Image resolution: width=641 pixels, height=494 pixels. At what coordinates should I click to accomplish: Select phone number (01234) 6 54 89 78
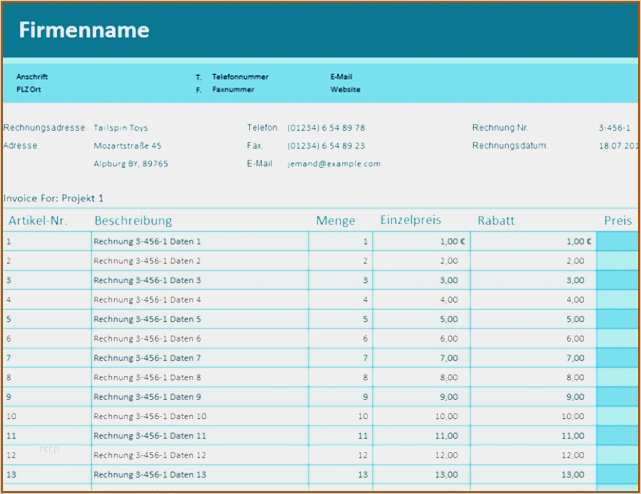pos(326,128)
